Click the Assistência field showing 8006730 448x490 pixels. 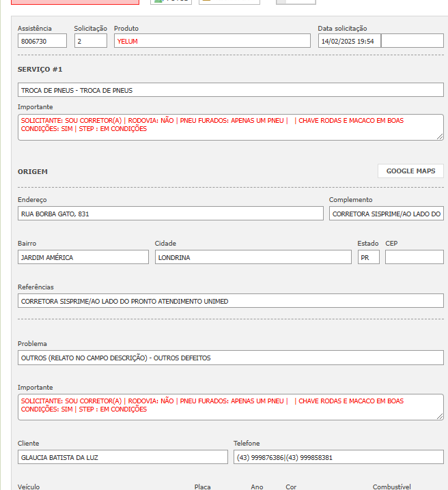(x=42, y=41)
